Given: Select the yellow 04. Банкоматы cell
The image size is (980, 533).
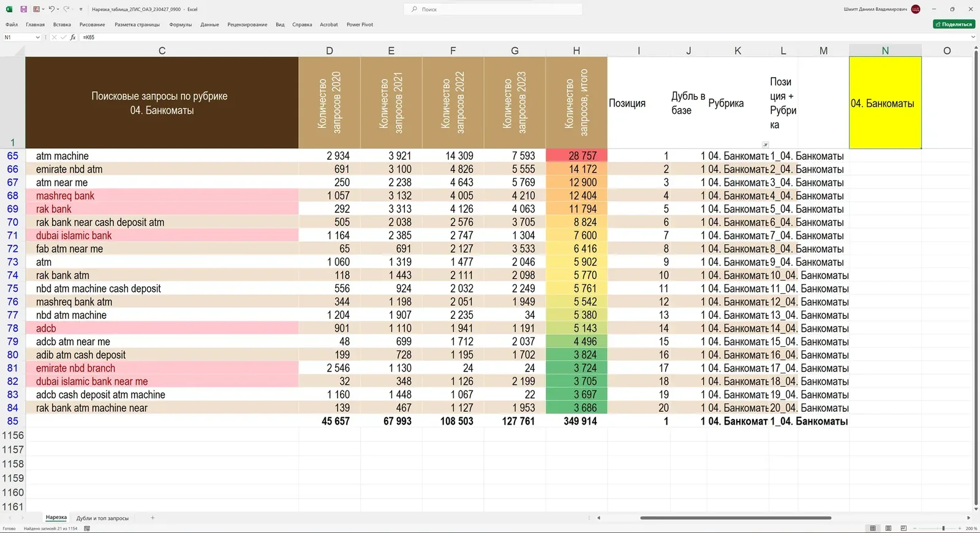Looking at the screenshot, I should [885, 103].
